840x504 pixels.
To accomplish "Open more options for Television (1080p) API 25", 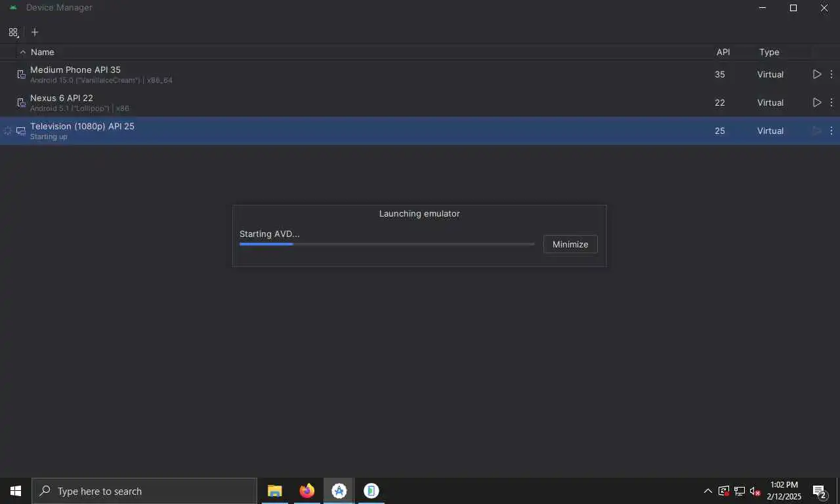I will (x=831, y=131).
